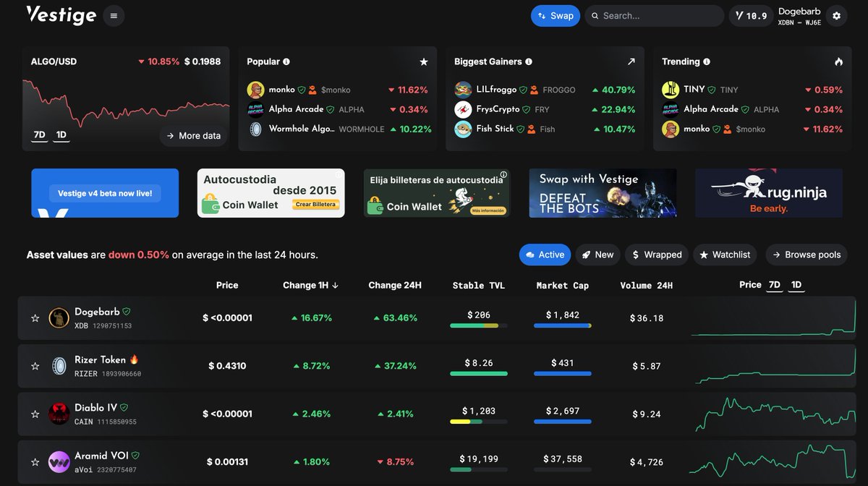Sort table by Stable TVL column

tap(478, 286)
